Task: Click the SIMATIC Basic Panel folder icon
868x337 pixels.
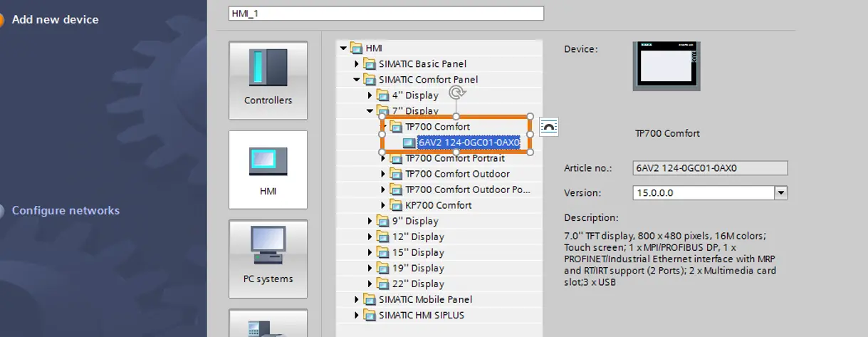Action: pyautogui.click(x=370, y=64)
